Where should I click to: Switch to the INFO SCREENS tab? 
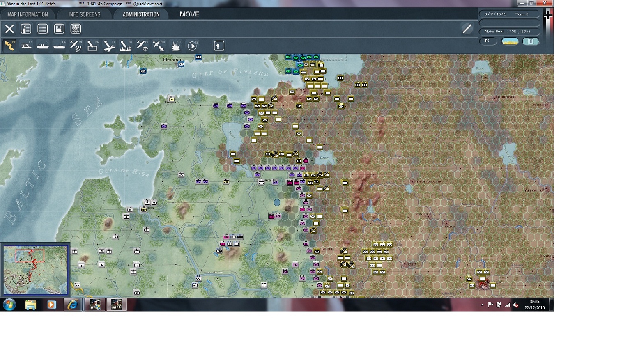pyautogui.click(x=84, y=14)
